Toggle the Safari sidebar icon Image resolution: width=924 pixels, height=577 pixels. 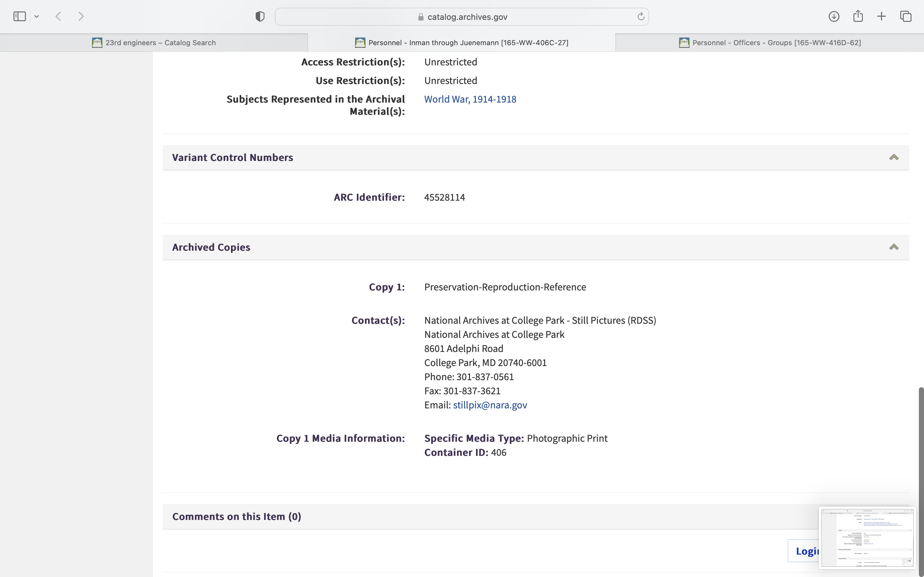click(20, 16)
